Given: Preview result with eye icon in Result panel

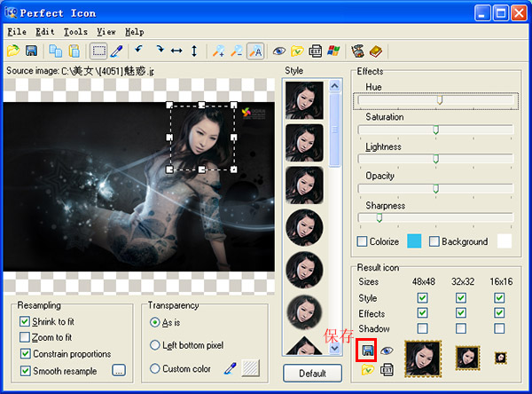Looking at the screenshot, I should click(x=387, y=351).
